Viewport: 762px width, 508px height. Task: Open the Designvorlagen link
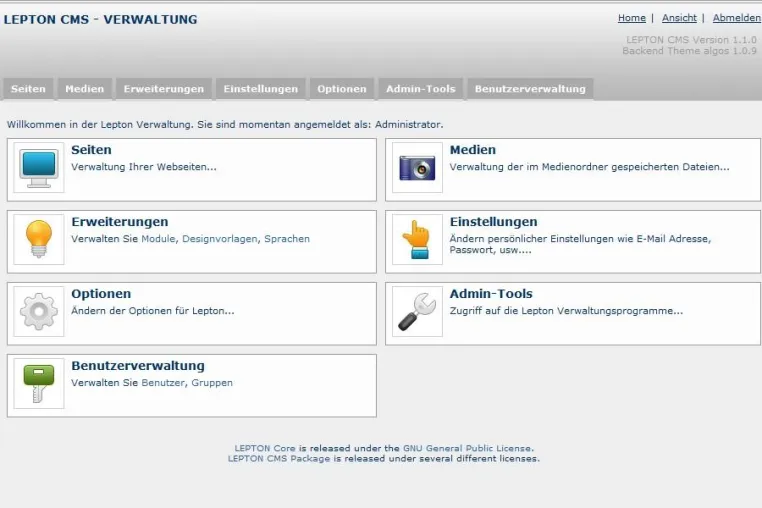point(220,239)
